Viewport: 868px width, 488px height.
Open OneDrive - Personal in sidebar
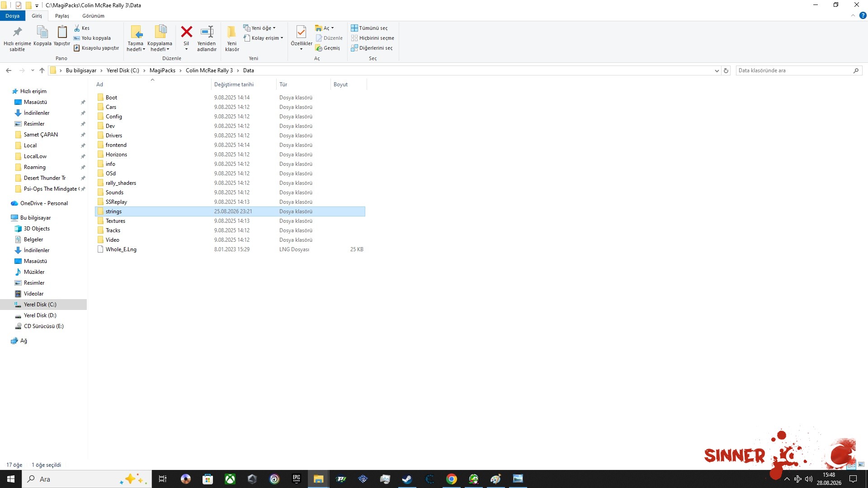click(x=43, y=203)
